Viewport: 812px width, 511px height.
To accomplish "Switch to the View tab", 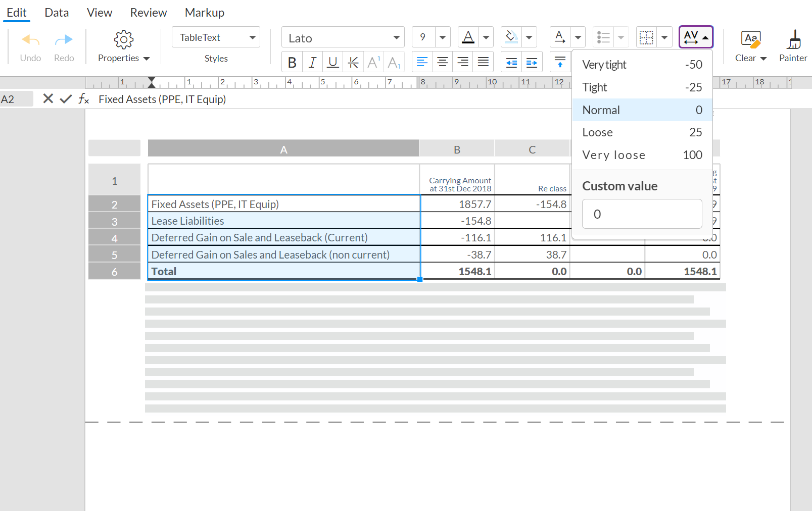I will 100,13.
